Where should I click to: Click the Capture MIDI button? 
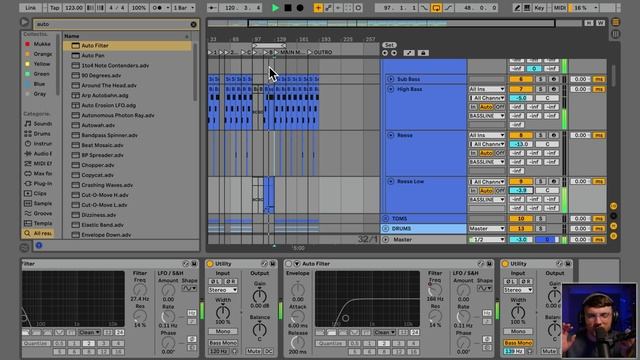pos(348,8)
